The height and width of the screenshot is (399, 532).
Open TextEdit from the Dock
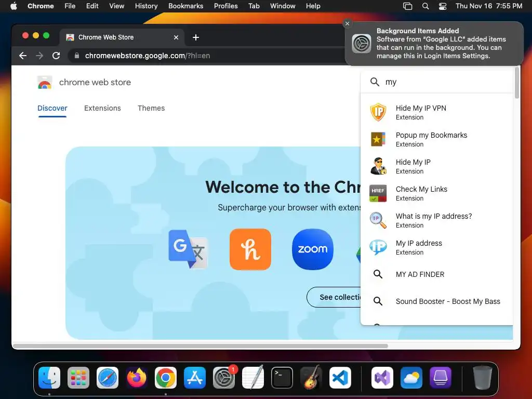253,378
